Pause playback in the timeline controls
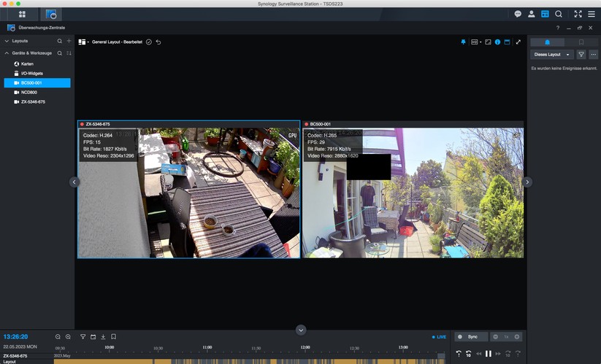Viewport: 601px width, 364px height. point(488,354)
